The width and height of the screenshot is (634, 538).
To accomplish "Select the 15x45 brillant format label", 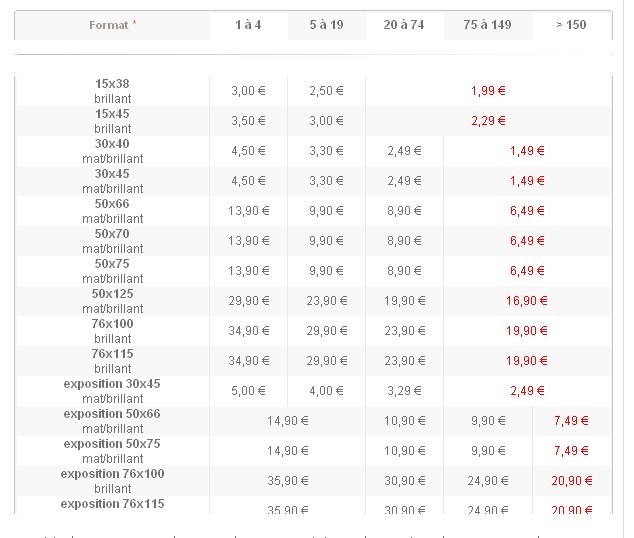I will pos(112,121).
